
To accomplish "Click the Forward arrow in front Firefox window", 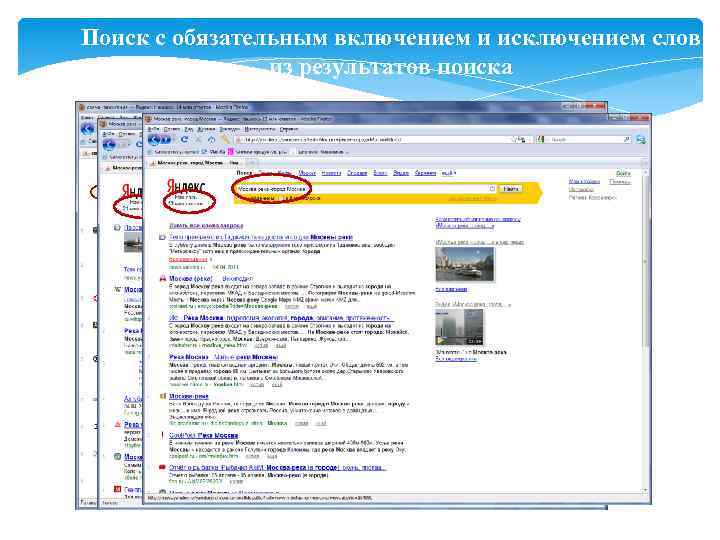I will (166, 140).
